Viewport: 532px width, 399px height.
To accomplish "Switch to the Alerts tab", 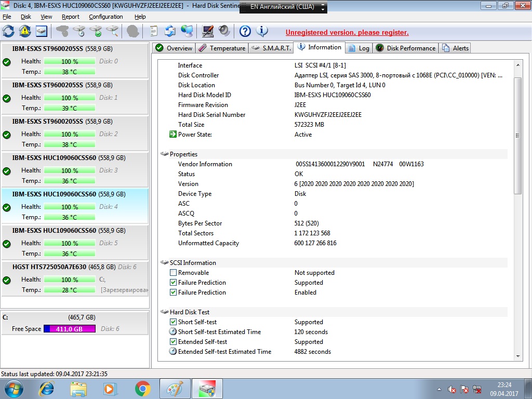I will (455, 48).
